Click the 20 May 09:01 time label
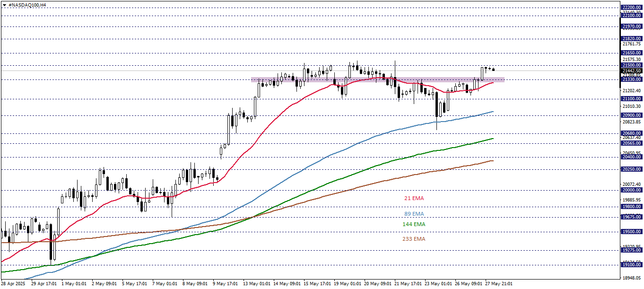 coord(378,284)
